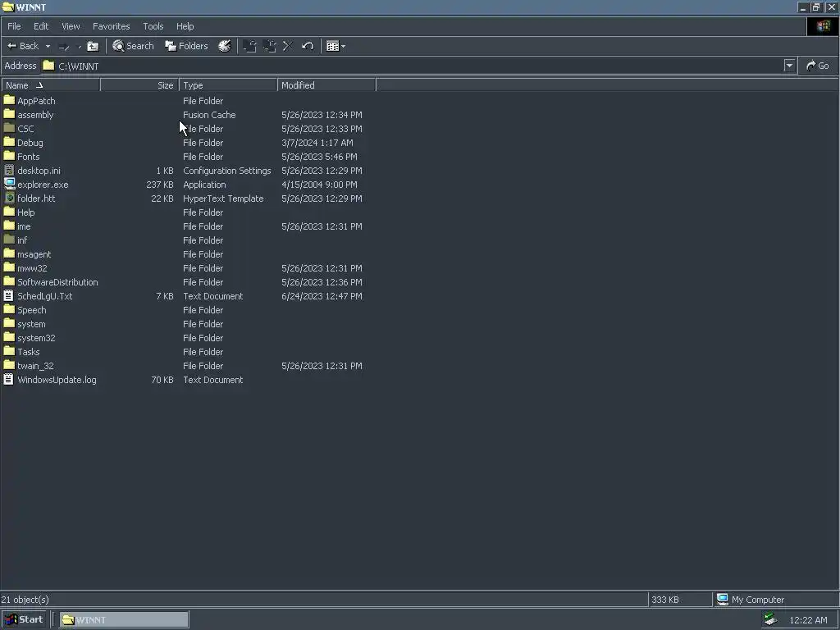The image size is (840, 630).
Task: Select the desktop.ini file icon
Action: [9, 171]
